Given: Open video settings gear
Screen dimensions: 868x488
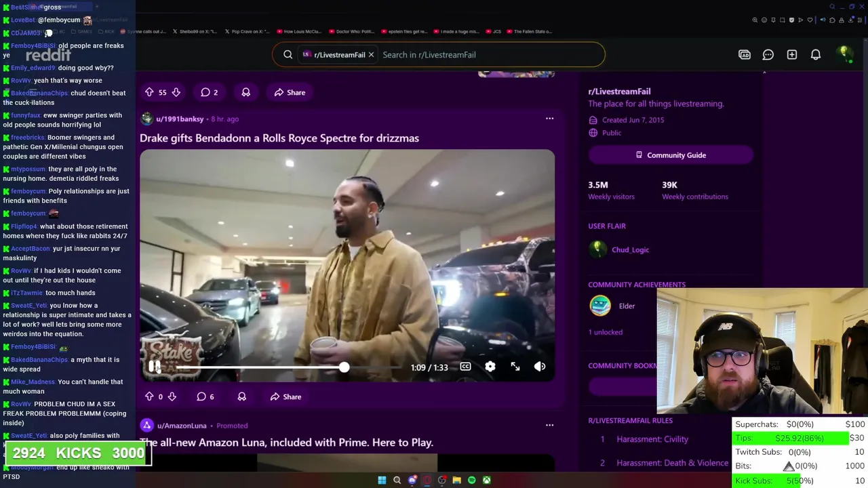Looking at the screenshot, I should click(490, 367).
